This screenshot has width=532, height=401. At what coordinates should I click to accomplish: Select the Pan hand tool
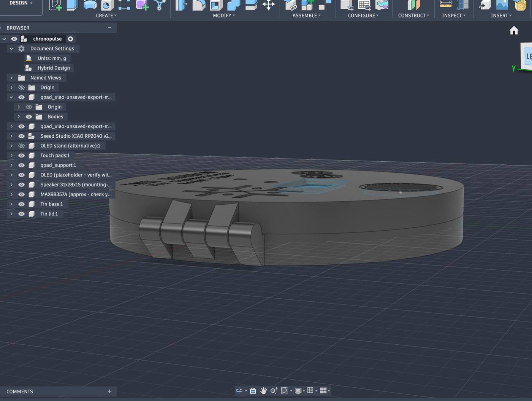tap(263, 391)
